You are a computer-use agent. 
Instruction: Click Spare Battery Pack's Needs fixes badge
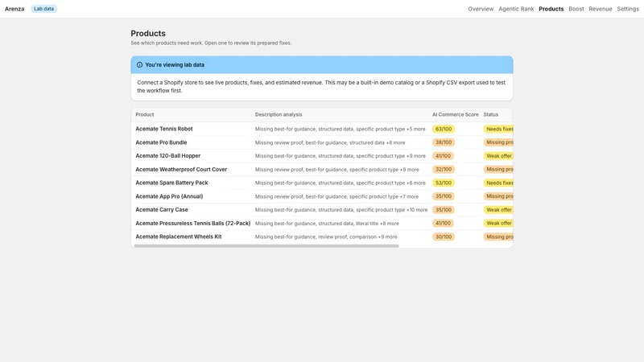pos(498,183)
